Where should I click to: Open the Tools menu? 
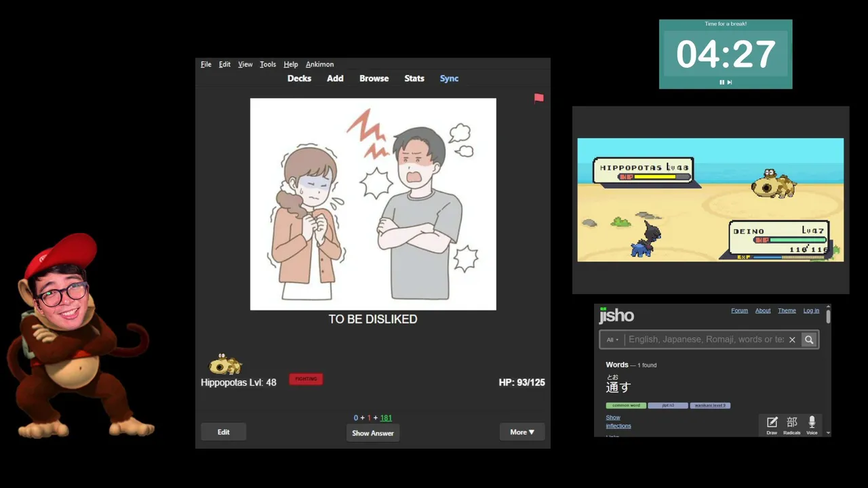tap(268, 64)
